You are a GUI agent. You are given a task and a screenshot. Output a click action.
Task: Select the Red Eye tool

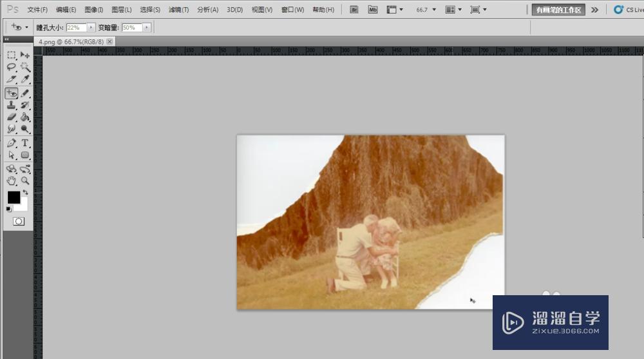tap(12, 93)
